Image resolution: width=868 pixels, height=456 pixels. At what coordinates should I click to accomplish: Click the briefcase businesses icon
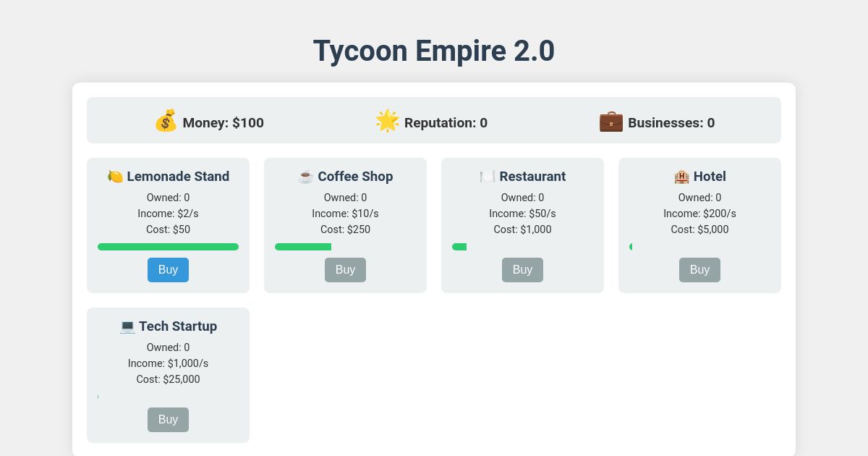(611, 122)
